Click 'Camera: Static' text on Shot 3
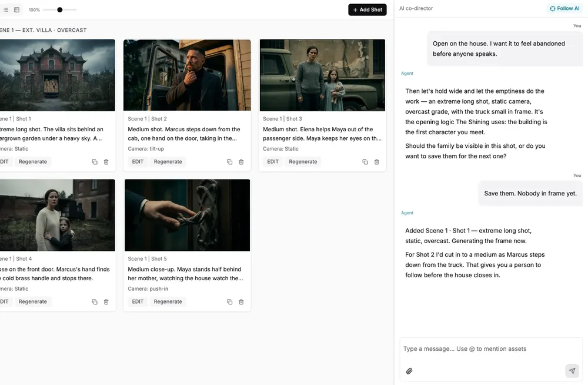The image size is (588, 385). (x=280, y=149)
